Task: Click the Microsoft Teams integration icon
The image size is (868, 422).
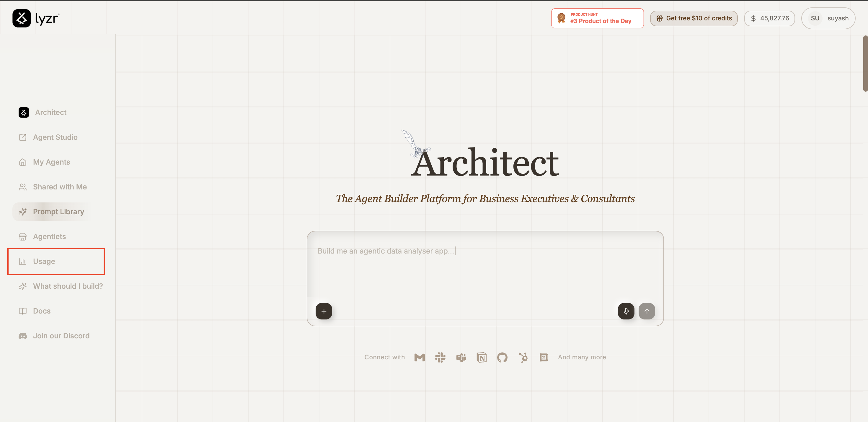Action: pos(461,357)
